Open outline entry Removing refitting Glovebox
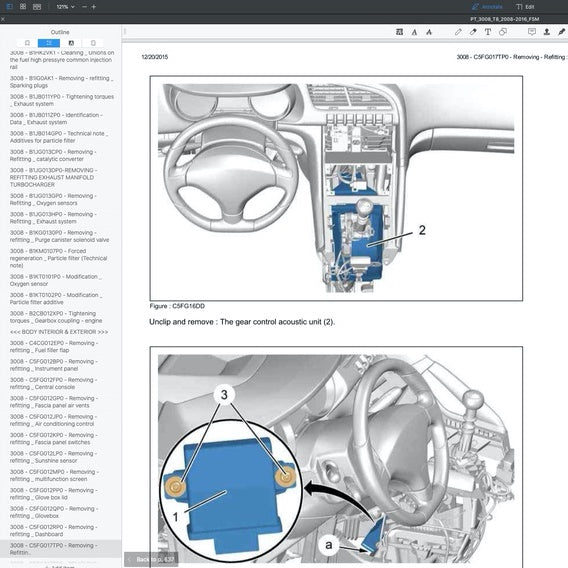This screenshot has height=568, width=568. coord(54,512)
